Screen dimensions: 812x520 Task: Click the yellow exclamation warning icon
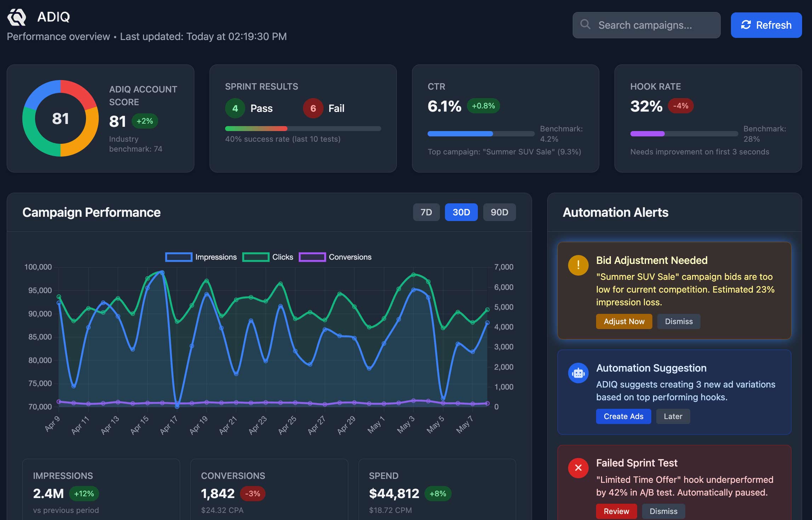coord(578,265)
